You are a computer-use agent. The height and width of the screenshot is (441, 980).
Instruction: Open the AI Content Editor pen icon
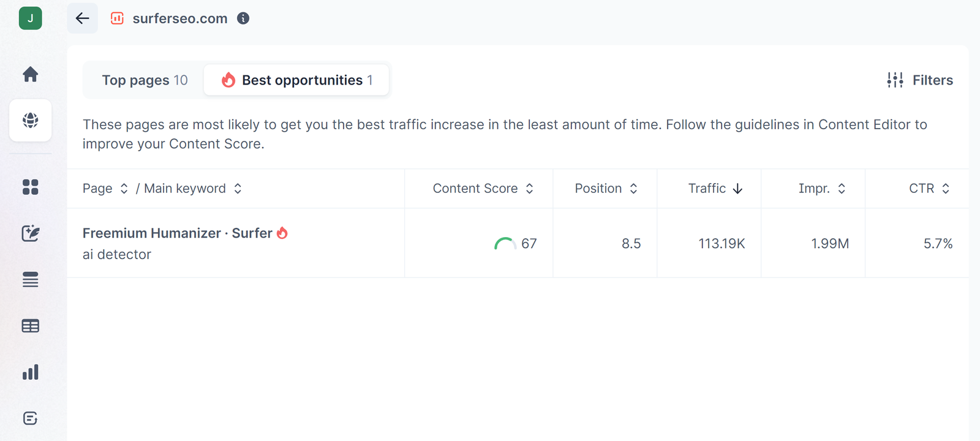click(x=30, y=233)
